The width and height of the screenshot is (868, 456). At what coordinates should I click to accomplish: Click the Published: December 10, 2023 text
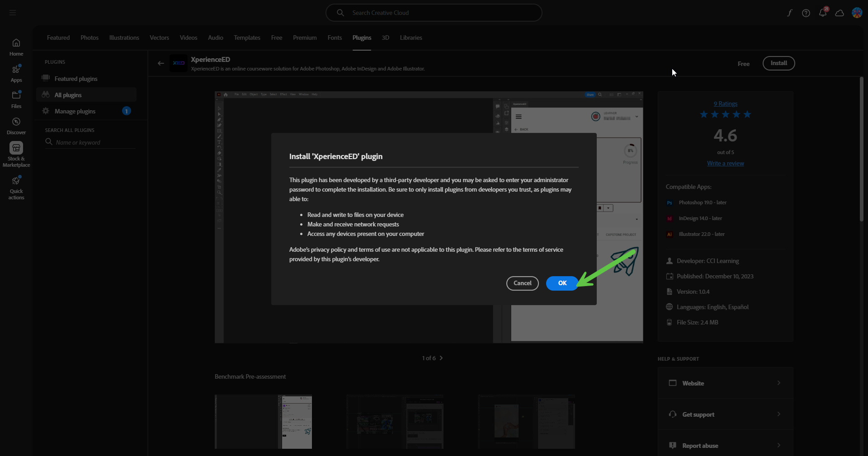pyautogui.click(x=715, y=277)
